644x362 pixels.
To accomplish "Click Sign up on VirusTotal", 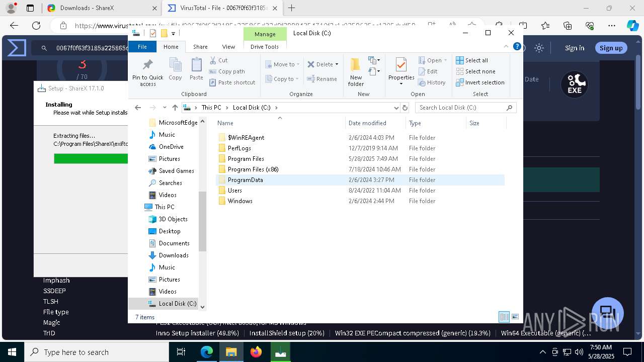I will [611, 48].
